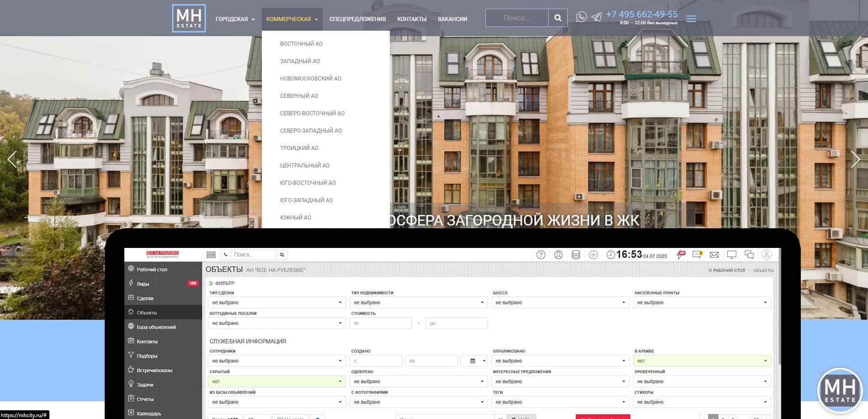Open the Шоссе filter dropdown
This screenshot has width=868, height=419.
coord(559,302)
